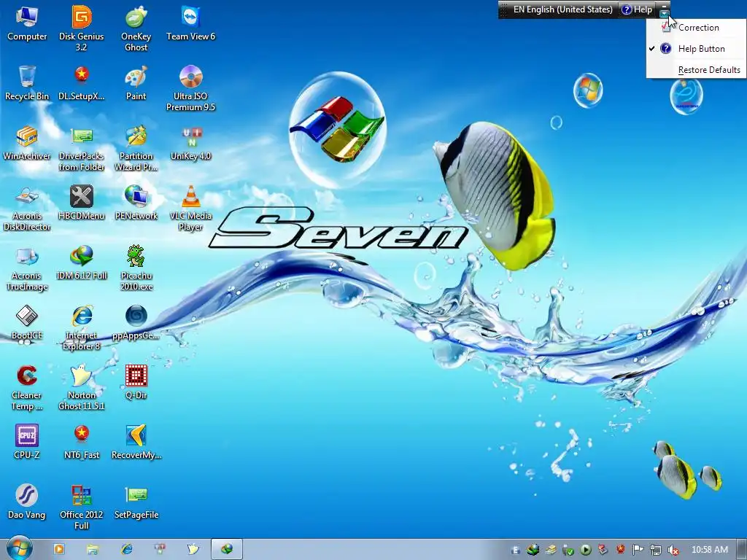
Task: Open Internet Explorer from taskbar
Action: pyautogui.click(x=126, y=549)
